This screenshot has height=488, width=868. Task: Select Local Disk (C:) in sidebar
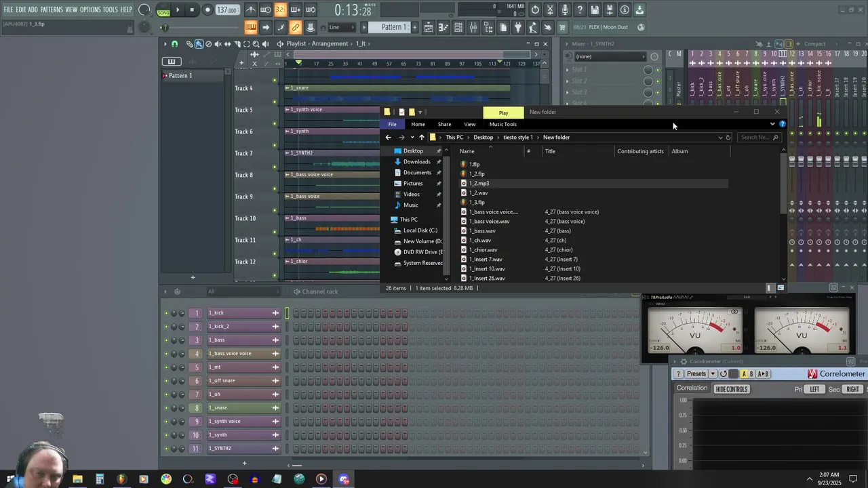420,230
